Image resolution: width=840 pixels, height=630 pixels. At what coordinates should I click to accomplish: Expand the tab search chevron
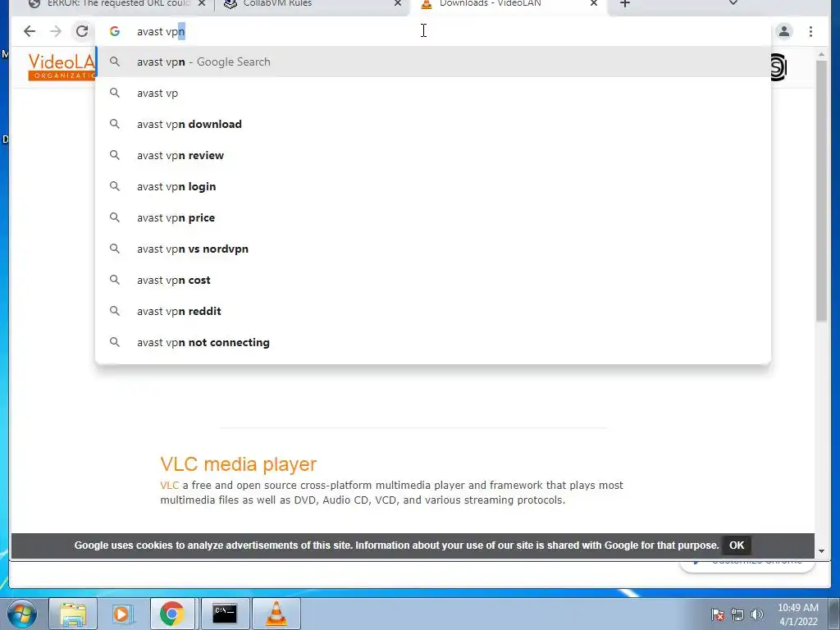tap(733, 2)
